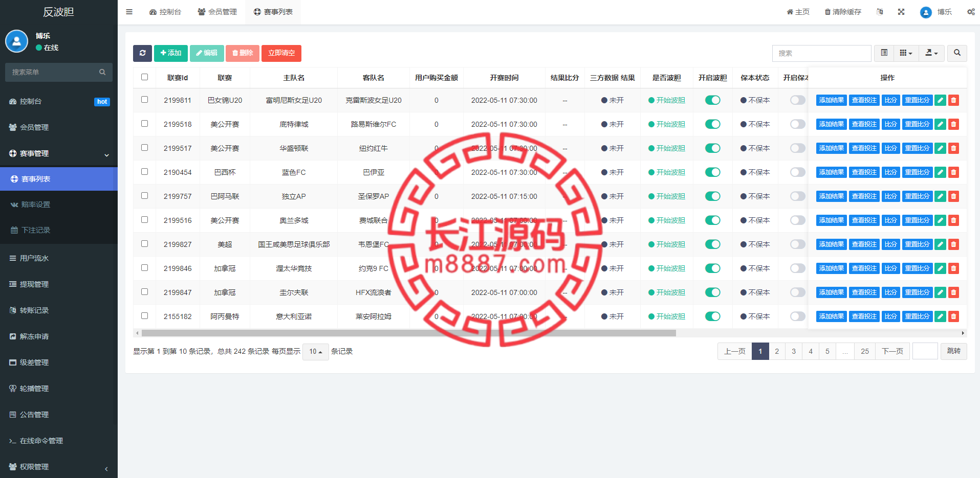Viewport: 980px width, 478px height.
Task: Click the search magnifier button beside toolbar
Action: [957, 53]
